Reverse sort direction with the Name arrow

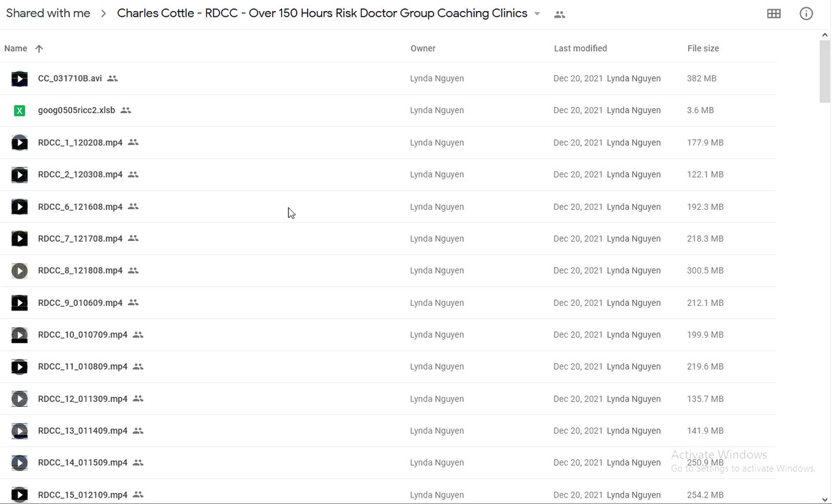(x=39, y=49)
